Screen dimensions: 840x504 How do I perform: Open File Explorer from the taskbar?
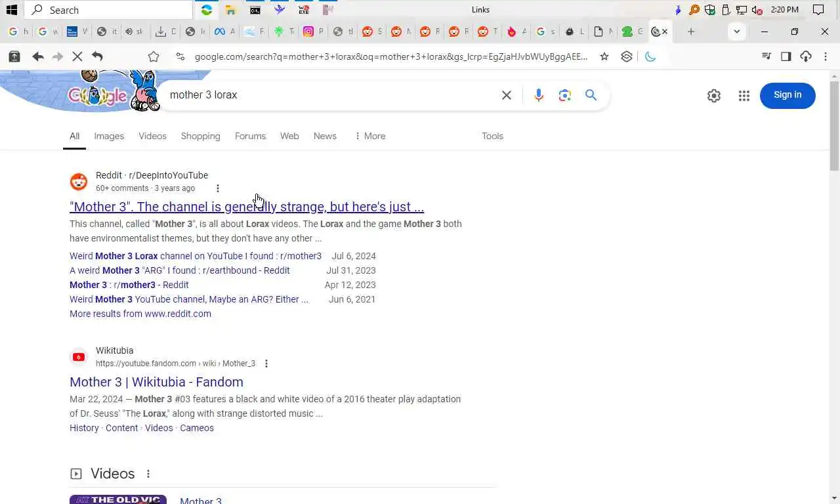[x=230, y=10]
